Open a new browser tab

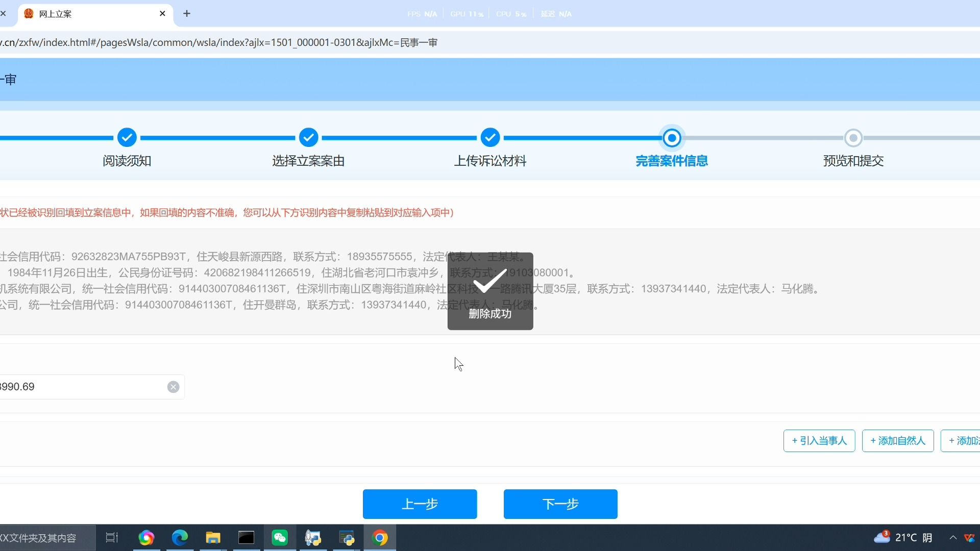(187, 14)
